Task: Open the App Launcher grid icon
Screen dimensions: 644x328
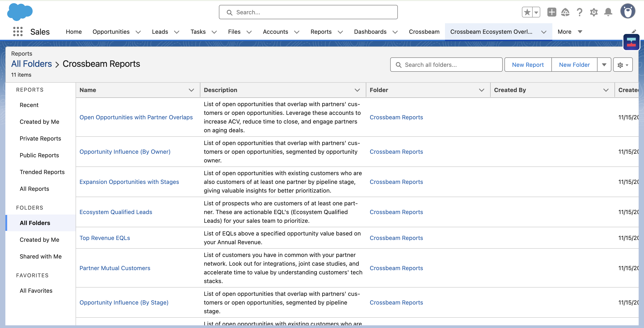Action: (18, 32)
